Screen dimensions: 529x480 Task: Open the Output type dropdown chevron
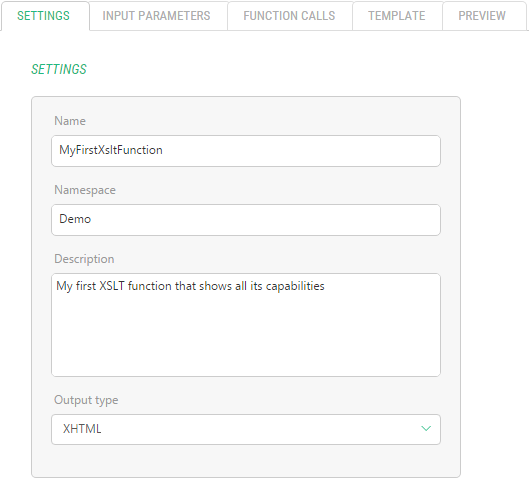[426, 428]
